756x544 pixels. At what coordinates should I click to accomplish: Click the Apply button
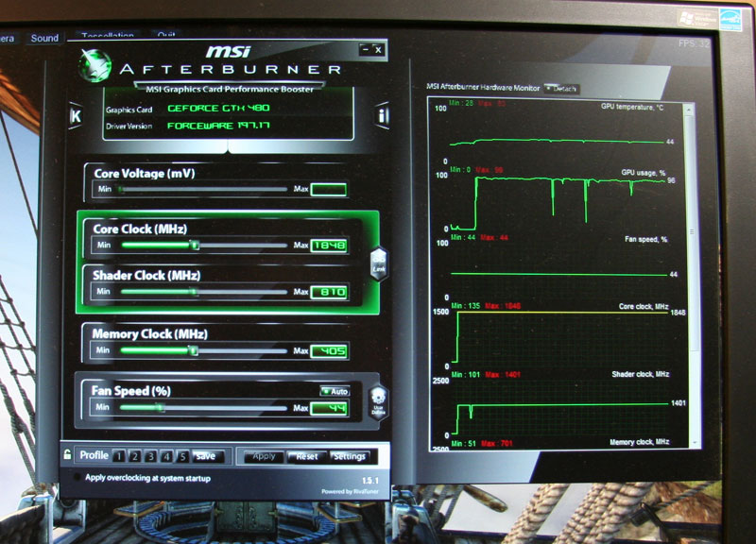(264, 456)
